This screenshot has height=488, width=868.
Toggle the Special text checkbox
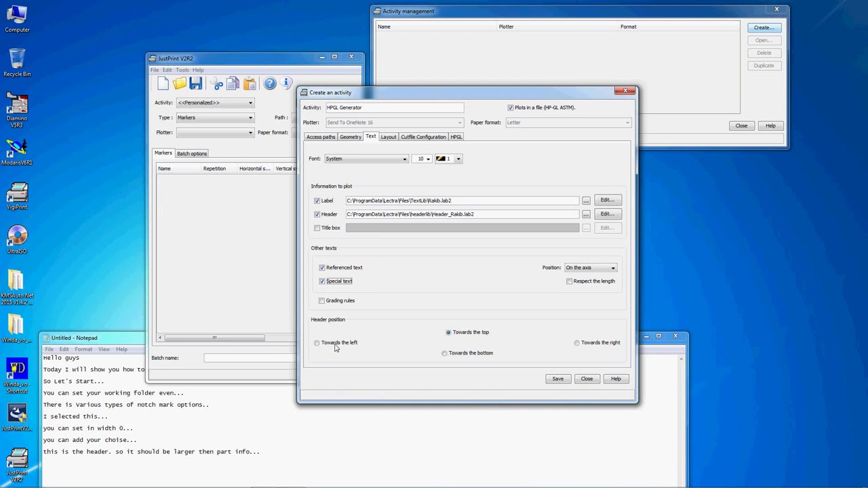(322, 281)
